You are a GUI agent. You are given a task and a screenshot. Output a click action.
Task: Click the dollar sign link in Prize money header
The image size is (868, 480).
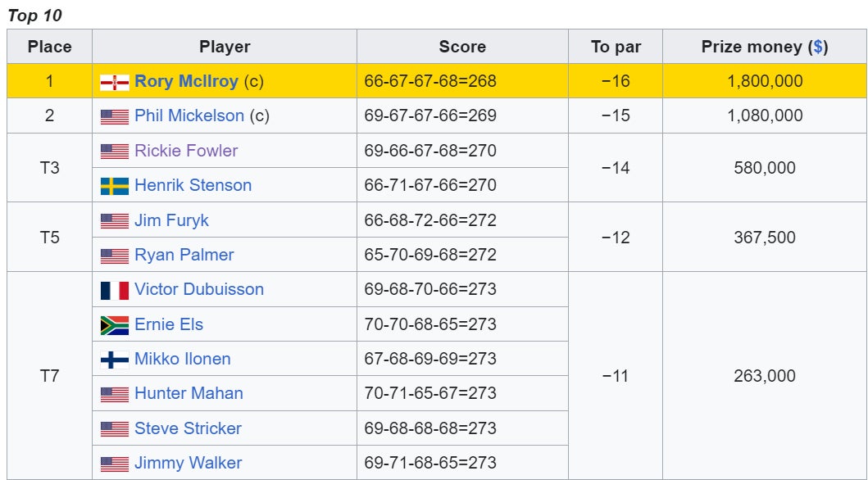pyautogui.click(x=817, y=47)
